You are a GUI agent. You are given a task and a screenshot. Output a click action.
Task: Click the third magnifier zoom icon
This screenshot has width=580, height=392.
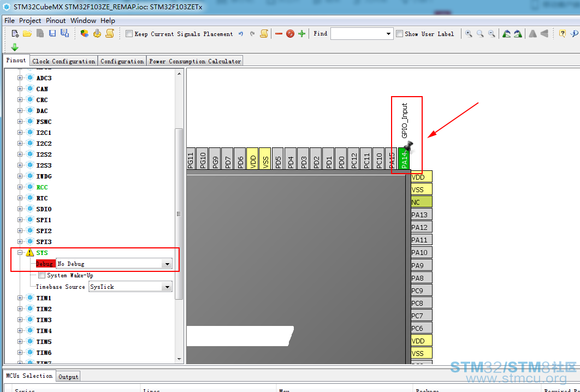coord(492,34)
